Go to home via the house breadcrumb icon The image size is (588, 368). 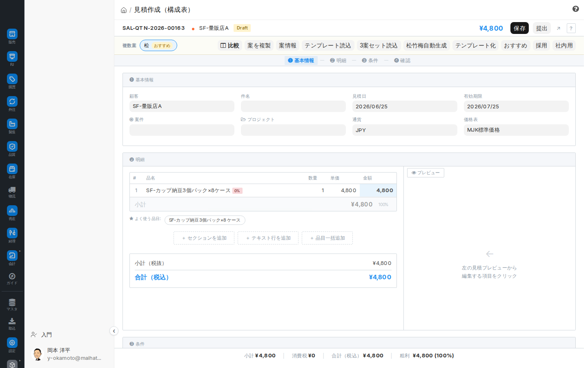(124, 10)
